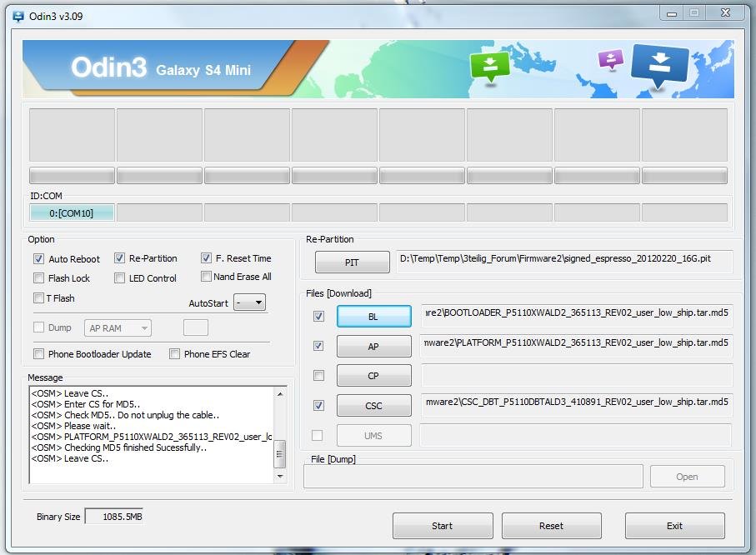Click the Exit button

click(x=674, y=526)
